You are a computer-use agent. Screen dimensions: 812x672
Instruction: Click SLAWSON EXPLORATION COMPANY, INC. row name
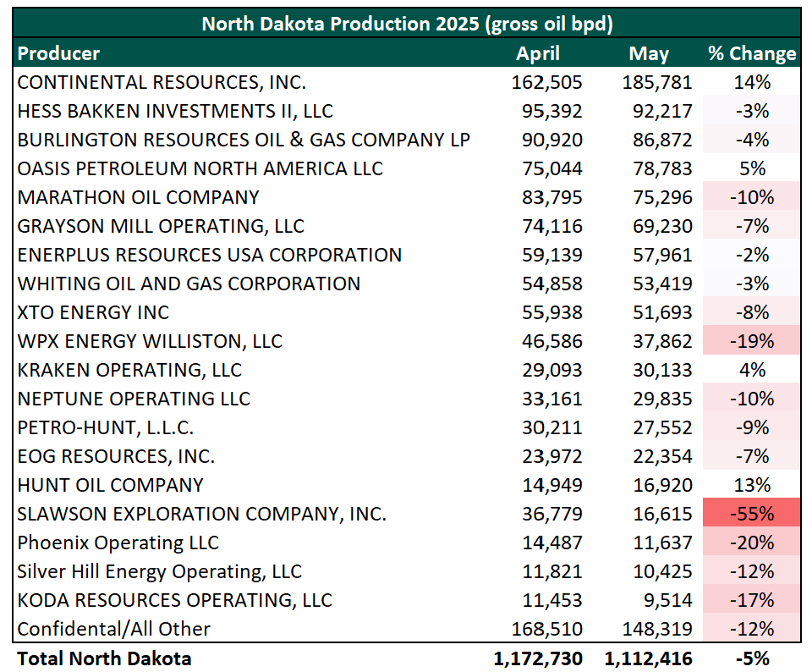point(202,514)
